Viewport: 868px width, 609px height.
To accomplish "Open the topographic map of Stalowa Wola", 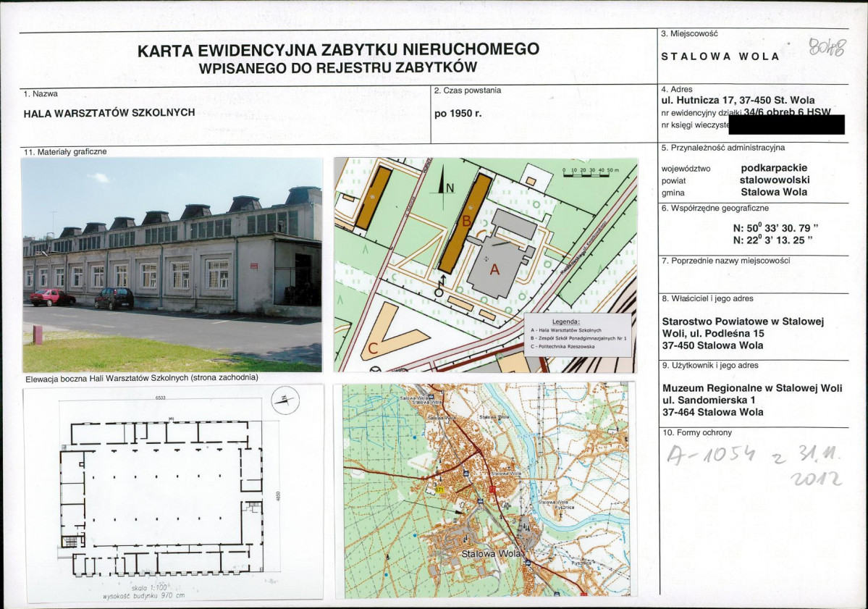I will point(486,490).
